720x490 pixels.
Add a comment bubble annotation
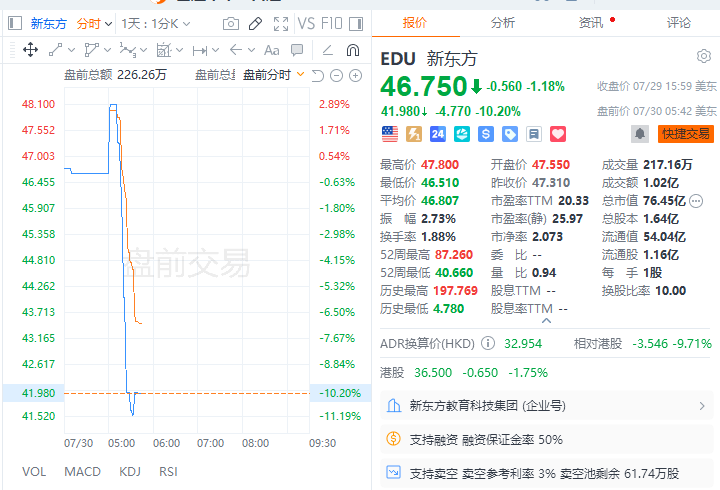click(x=297, y=50)
